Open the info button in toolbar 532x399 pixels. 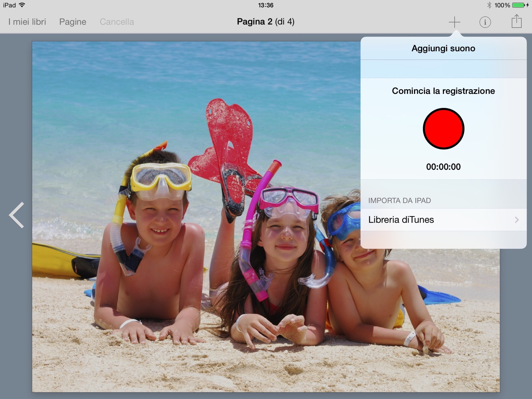(485, 22)
